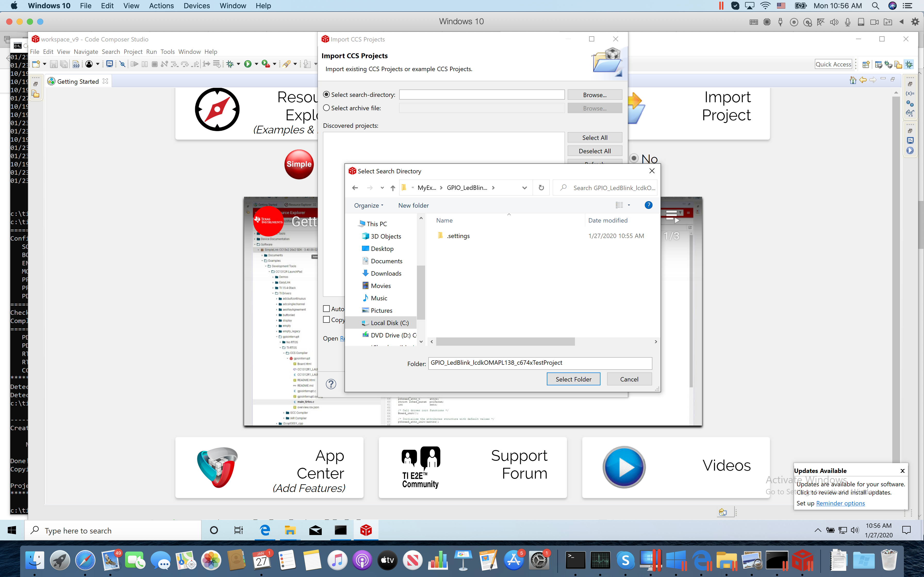Click the back arrow in directory dialog
924x577 pixels.
pos(355,188)
